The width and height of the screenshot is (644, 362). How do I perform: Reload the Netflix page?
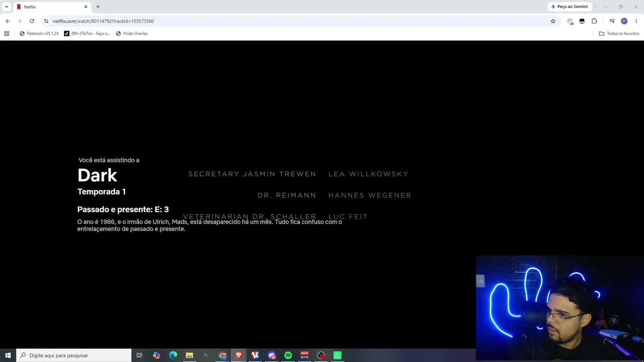(x=32, y=21)
